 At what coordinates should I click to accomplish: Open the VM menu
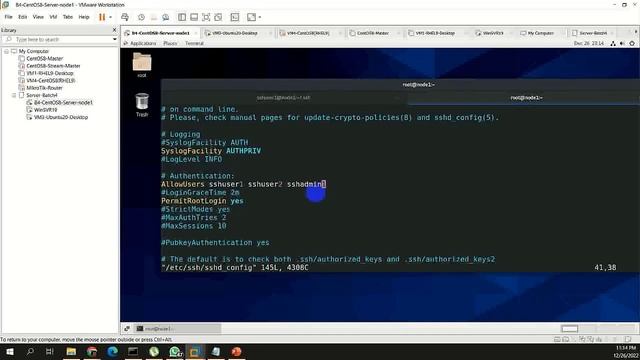[53, 17]
